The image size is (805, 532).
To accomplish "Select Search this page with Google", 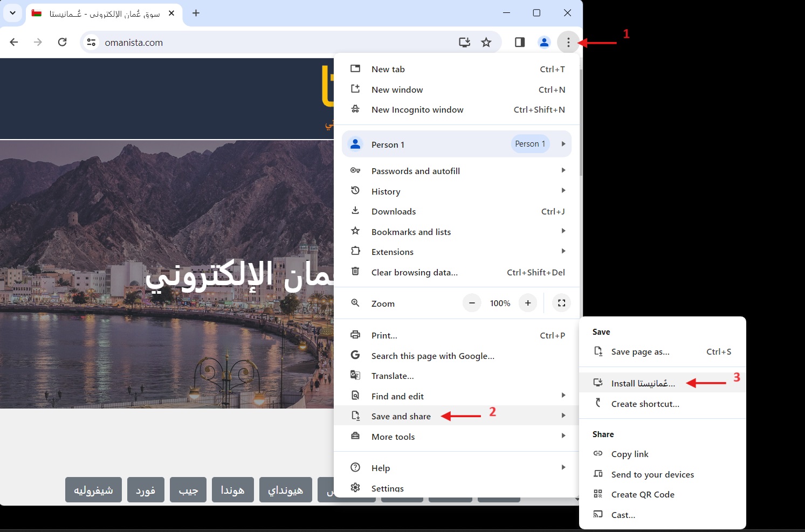I will point(457,356).
